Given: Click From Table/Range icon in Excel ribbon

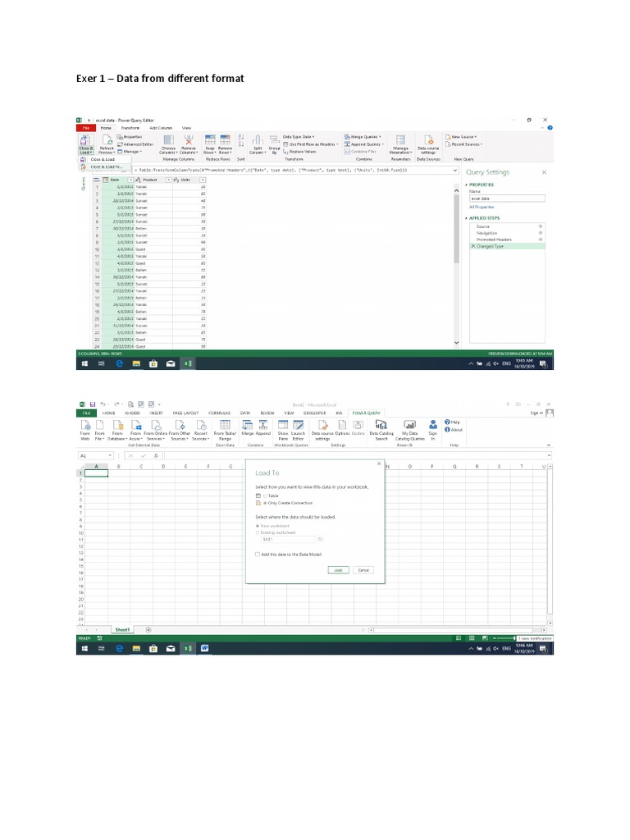Looking at the screenshot, I should (x=225, y=426).
